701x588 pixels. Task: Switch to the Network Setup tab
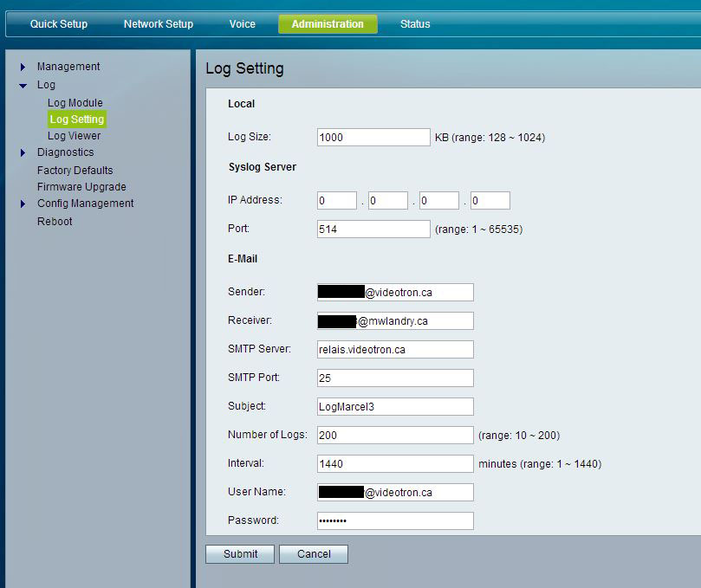159,24
